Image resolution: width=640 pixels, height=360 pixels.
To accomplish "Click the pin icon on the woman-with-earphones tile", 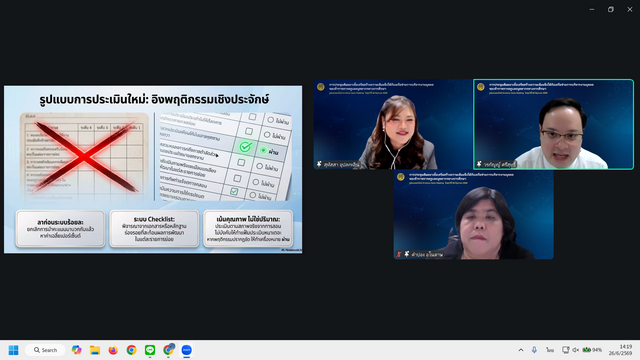I will coord(319,164).
